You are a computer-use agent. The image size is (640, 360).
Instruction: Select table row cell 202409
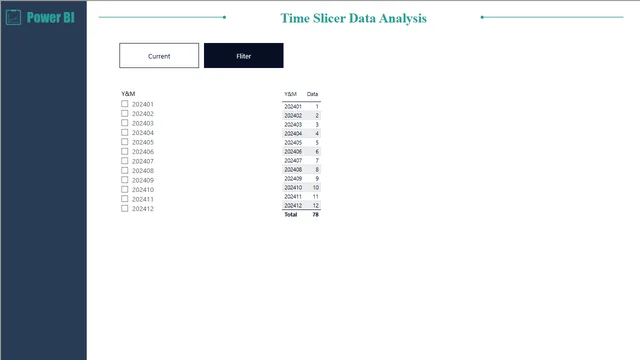[x=293, y=178]
